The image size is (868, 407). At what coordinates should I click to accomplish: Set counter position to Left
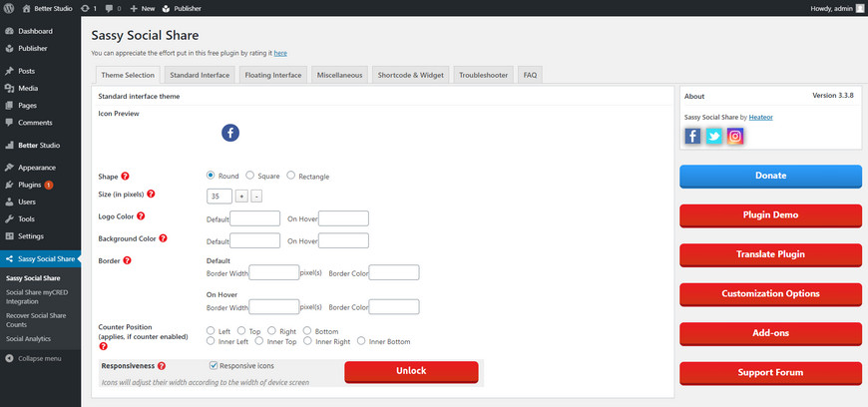coord(211,330)
